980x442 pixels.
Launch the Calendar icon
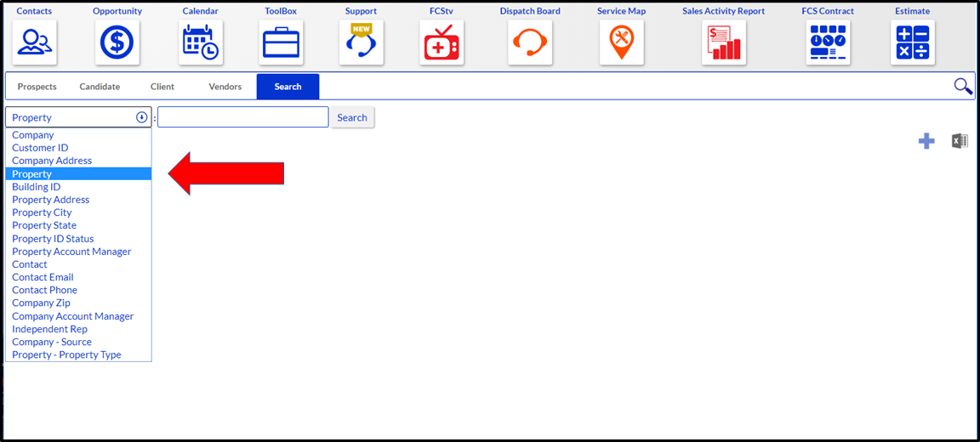tap(201, 42)
